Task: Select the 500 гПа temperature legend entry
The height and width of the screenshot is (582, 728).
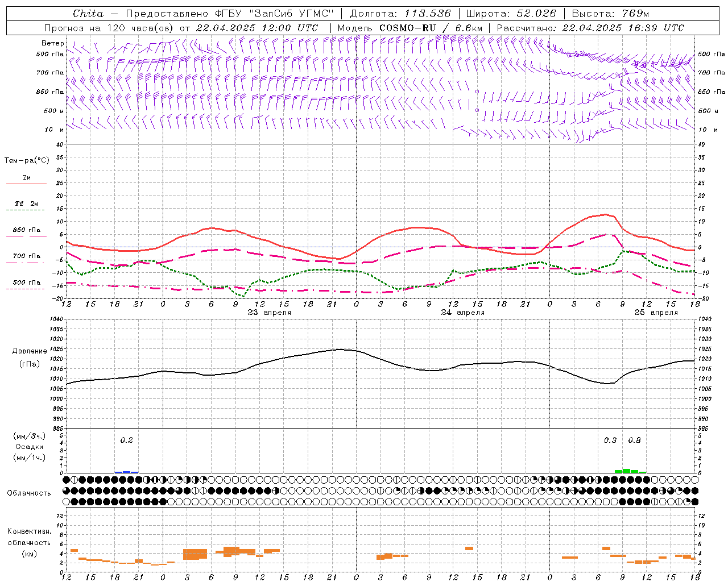Action: pos(27,282)
